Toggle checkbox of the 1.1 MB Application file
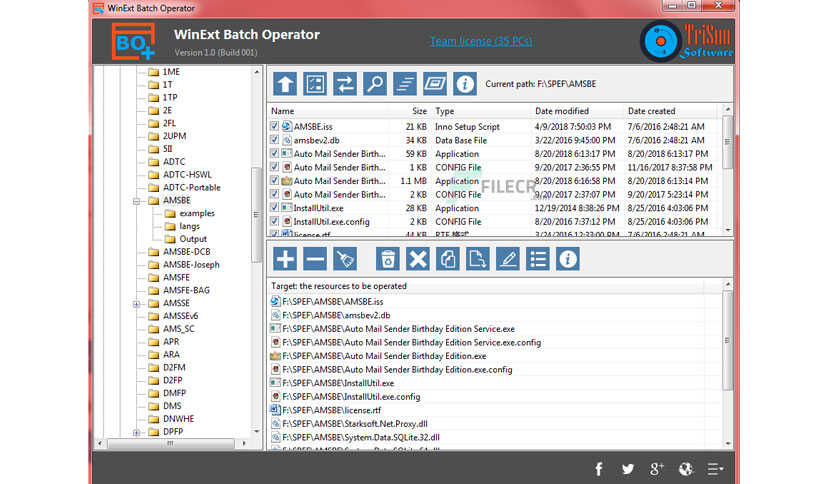 pyautogui.click(x=274, y=181)
